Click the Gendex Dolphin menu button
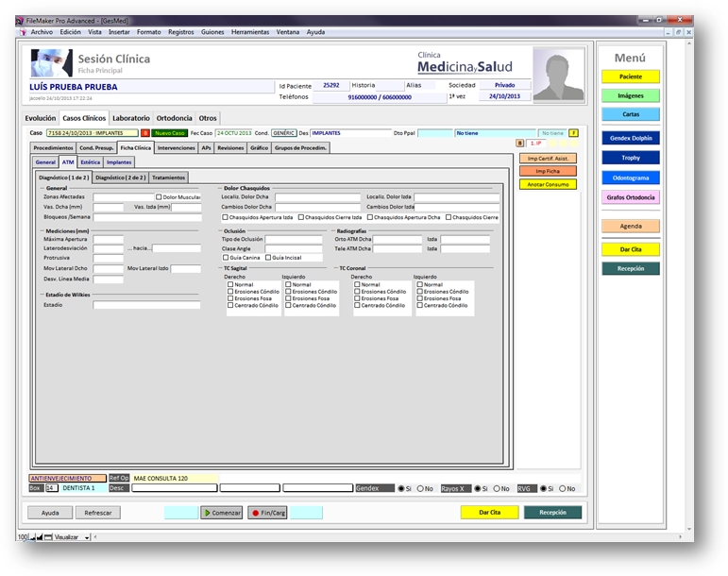 coord(631,138)
